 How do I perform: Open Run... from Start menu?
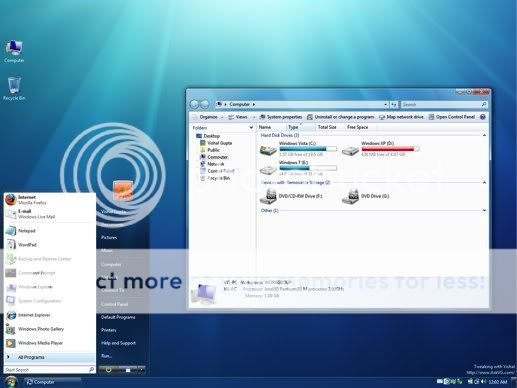[106, 356]
